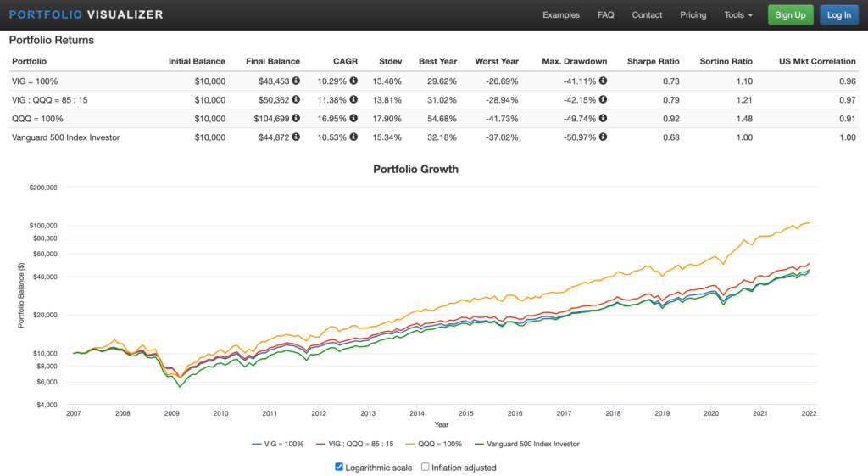Select the Initial Balance column header
Viewport: 868px width, 476px height.
(197, 61)
